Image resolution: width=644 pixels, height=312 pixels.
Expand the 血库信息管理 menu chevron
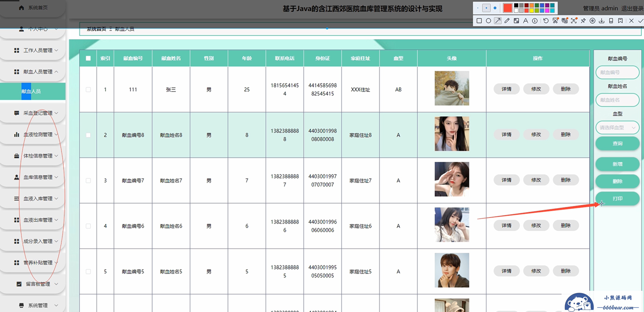(x=56, y=177)
